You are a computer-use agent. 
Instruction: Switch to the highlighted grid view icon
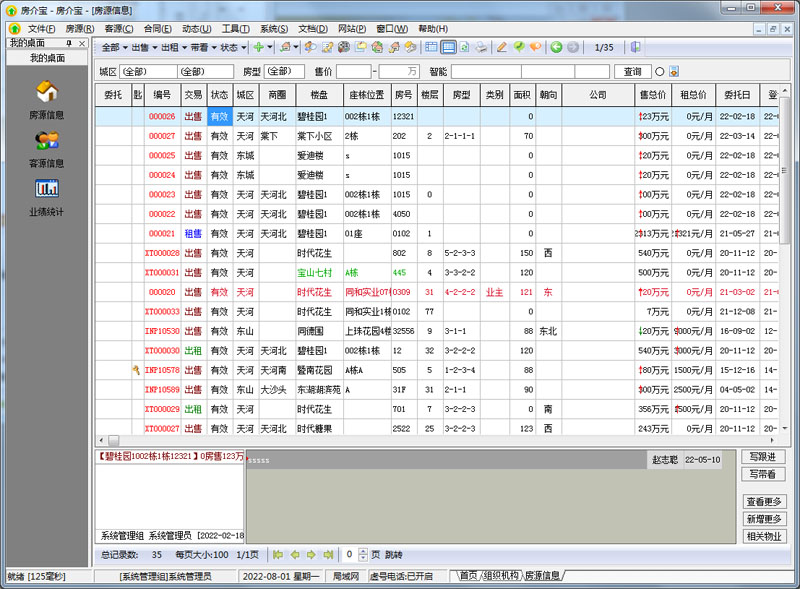point(448,47)
